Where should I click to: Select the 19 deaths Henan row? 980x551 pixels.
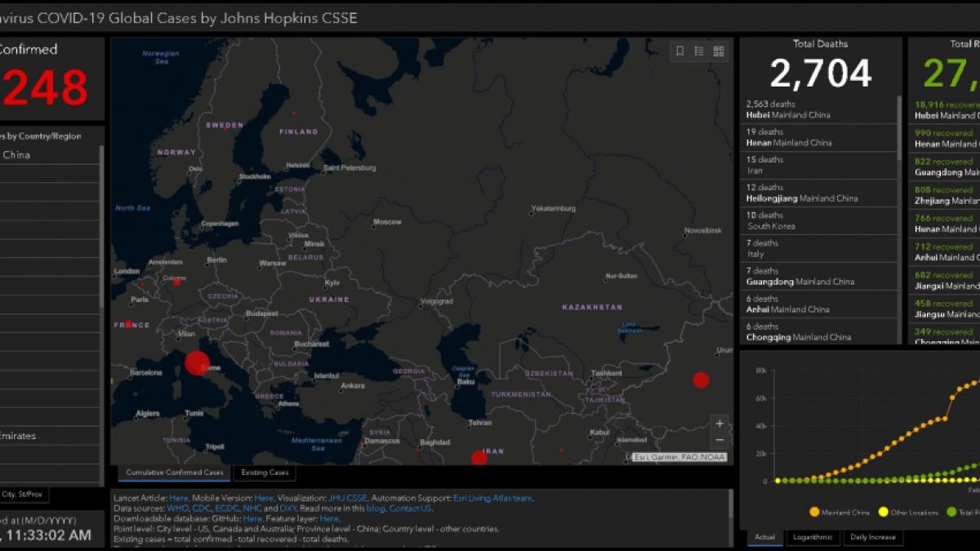(818, 138)
